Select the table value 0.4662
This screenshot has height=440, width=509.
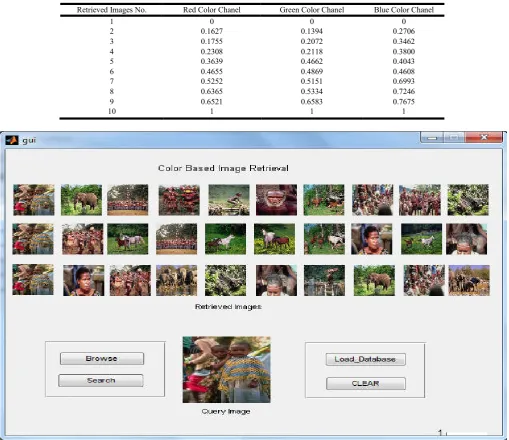pyautogui.click(x=312, y=61)
